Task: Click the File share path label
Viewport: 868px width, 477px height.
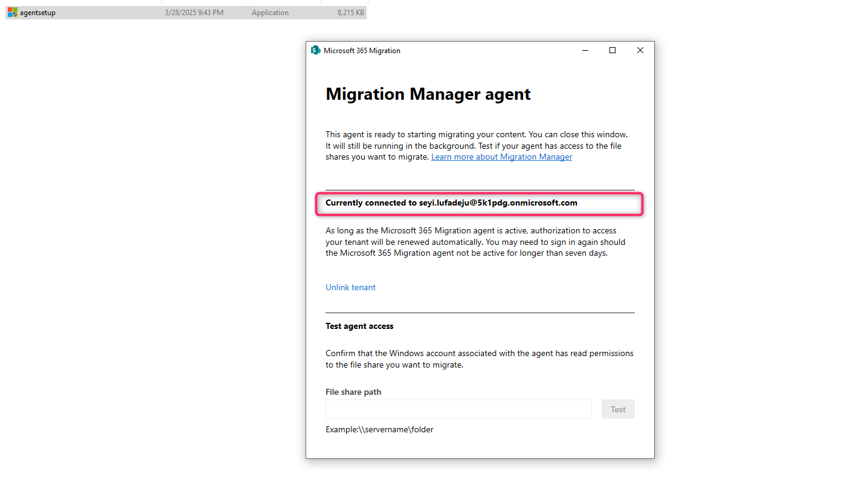Action: 353,392
